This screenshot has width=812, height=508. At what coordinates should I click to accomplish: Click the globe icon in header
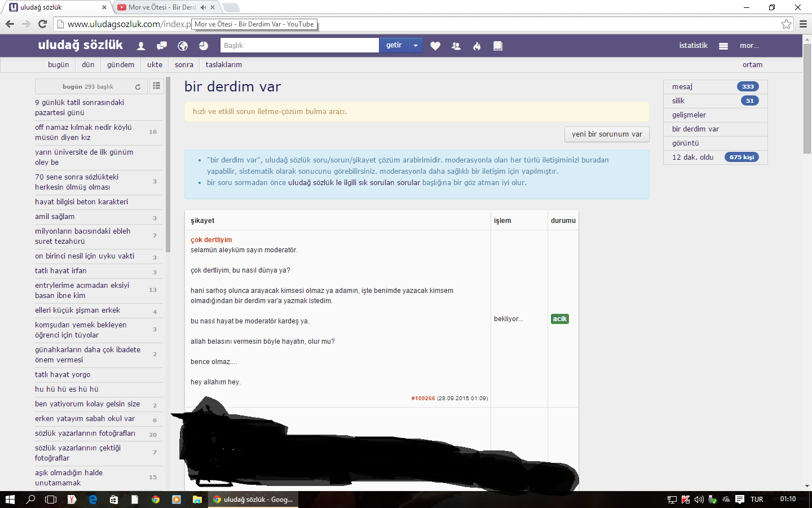coord(183,46)
